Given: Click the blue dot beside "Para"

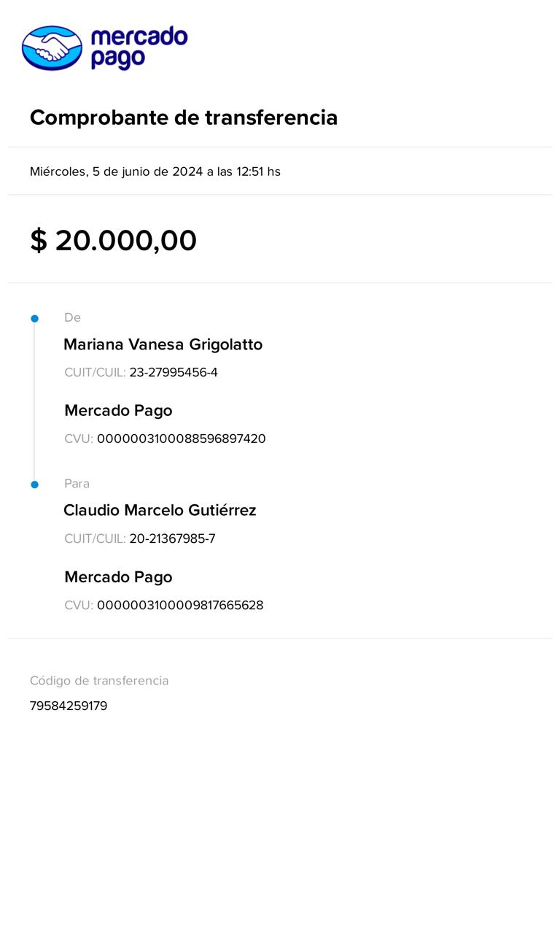Looking at the screenshot, I should [34, 485].
